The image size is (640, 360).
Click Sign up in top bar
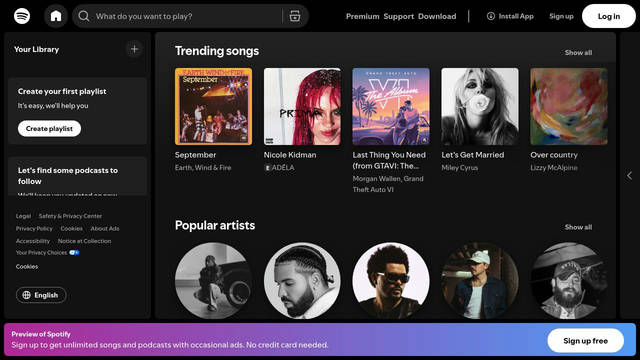coord(561,16)
